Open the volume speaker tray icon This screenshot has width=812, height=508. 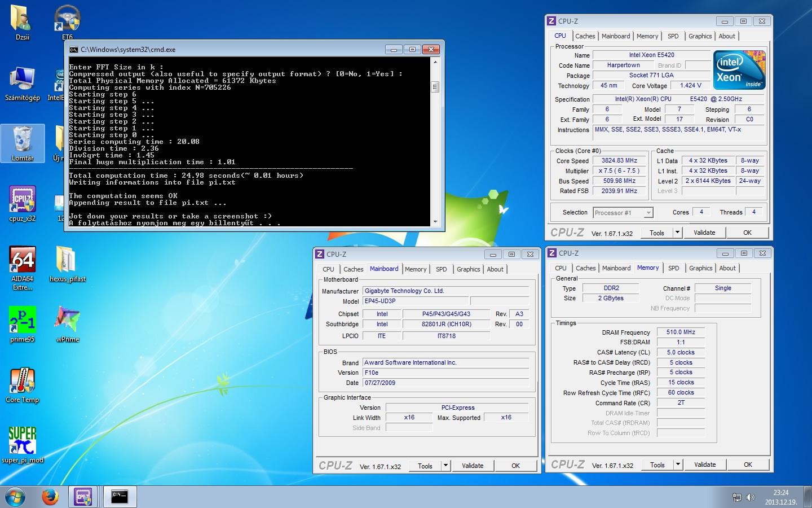coord(751,497)
